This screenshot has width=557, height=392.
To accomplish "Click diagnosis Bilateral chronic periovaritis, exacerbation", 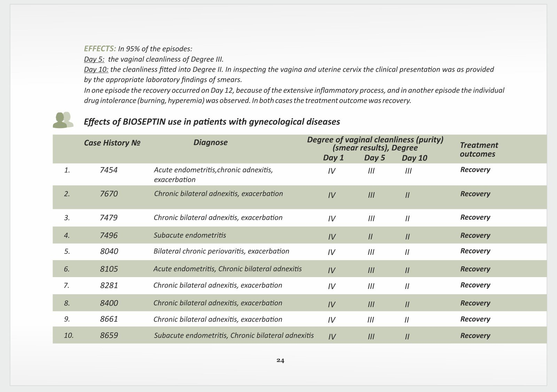I will click(221, 251).
